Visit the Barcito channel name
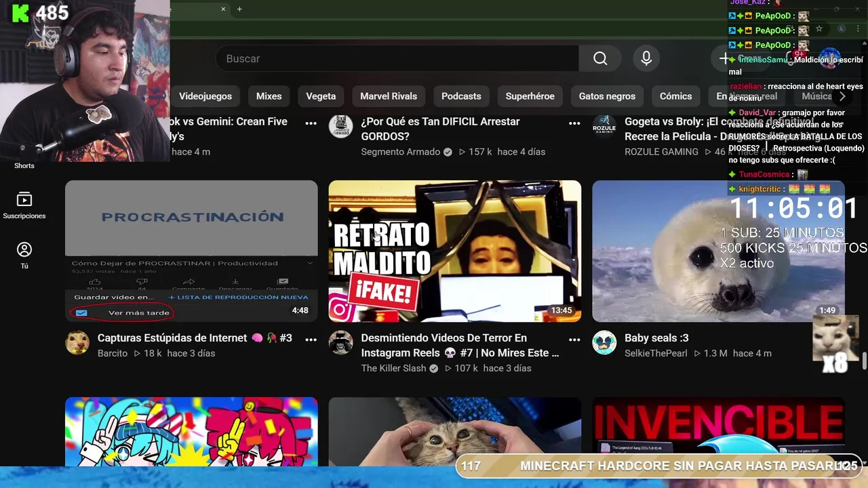Screen dimensions: 868x488 coord(113,353)
